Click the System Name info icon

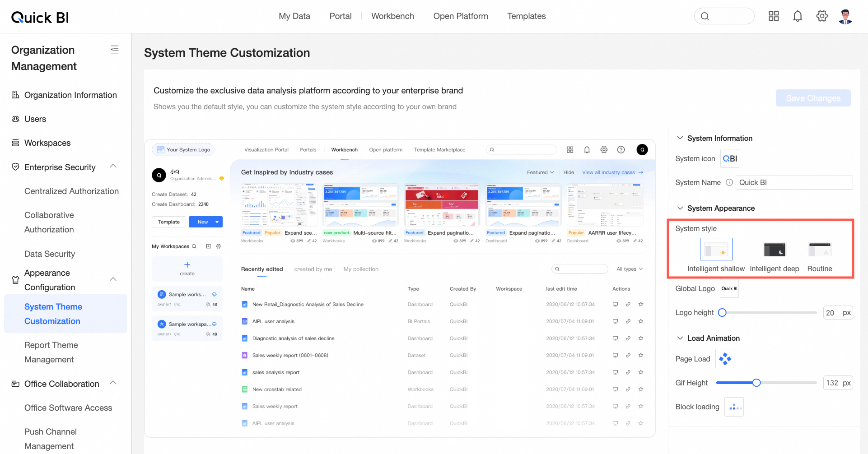(729, 182)
